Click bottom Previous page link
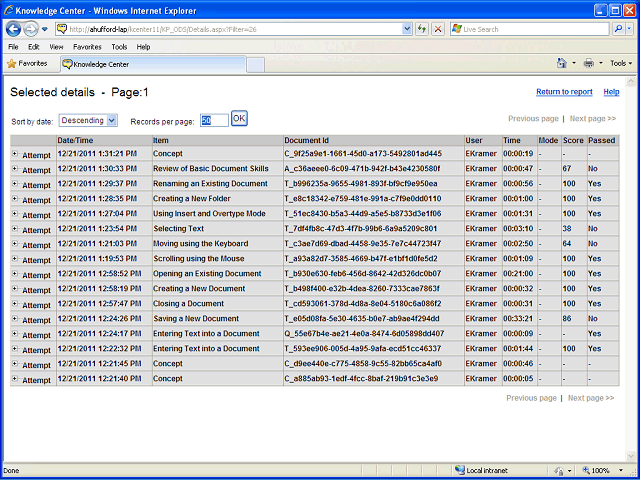Image resolution: width=640 pixels, height=480 pixels. [x=531, y=398]
